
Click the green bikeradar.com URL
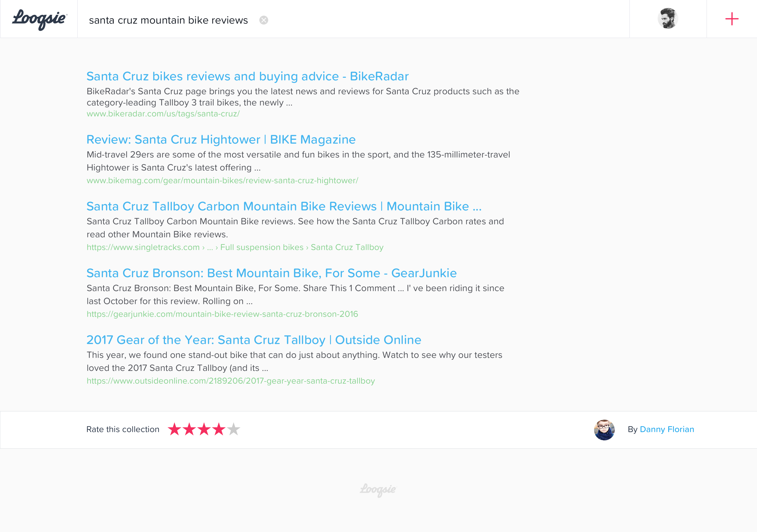click(x=163, y=114)
